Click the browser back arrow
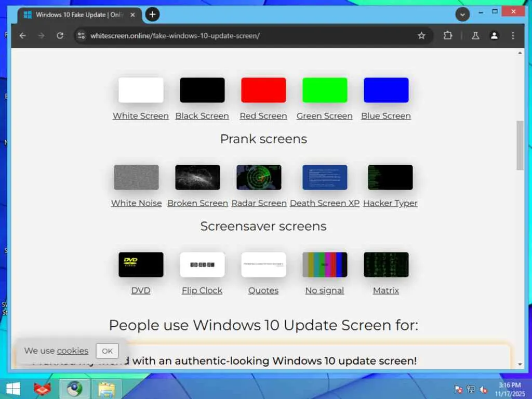The image size is (532, 399). (23, 36)
